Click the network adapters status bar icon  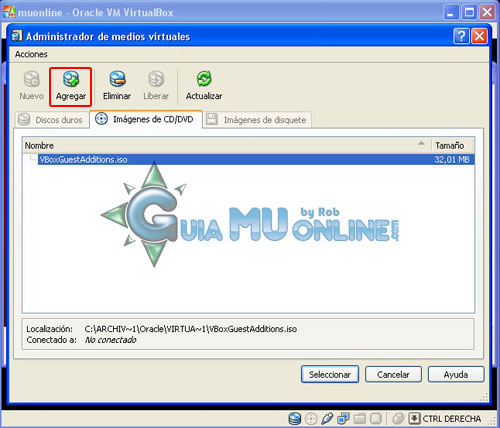tap(343, 418)
